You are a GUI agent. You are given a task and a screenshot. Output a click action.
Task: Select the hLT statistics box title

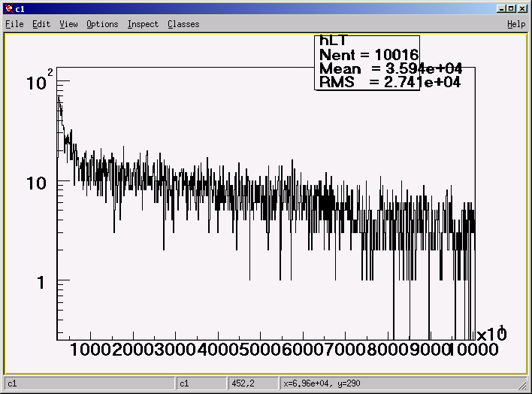coord(333,41)
